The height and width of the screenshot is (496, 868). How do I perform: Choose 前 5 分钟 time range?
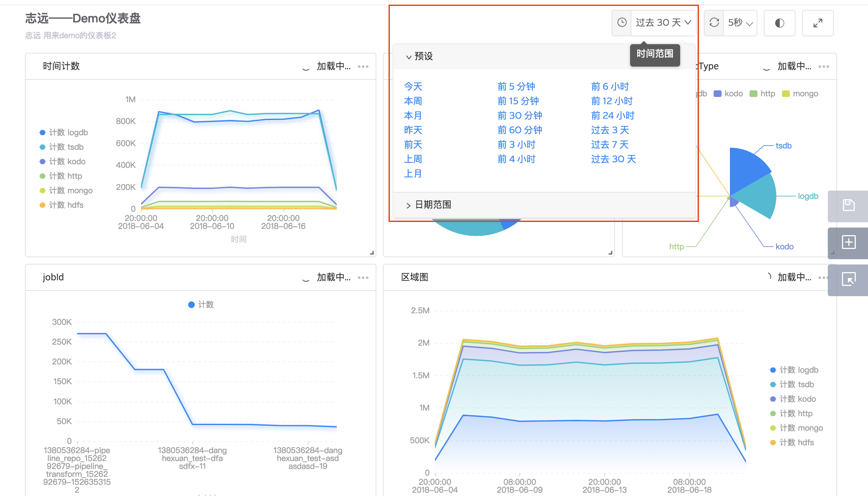click(x=516, y=86)
